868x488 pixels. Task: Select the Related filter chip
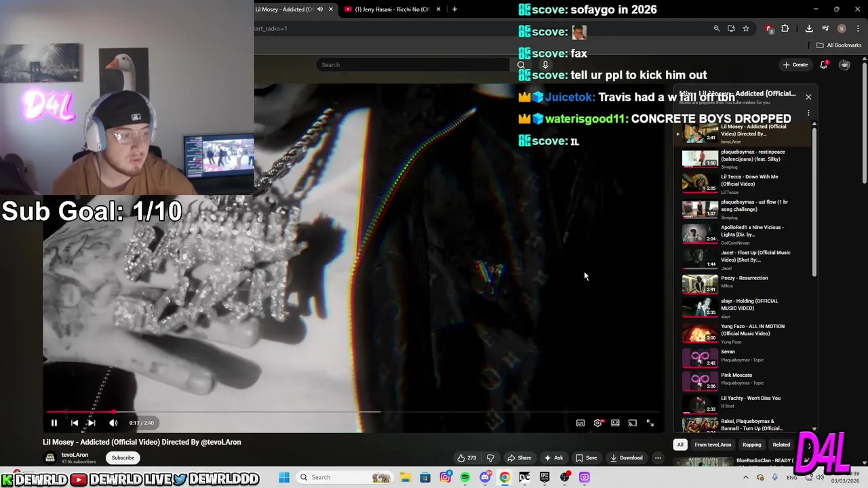pos(781,445)
